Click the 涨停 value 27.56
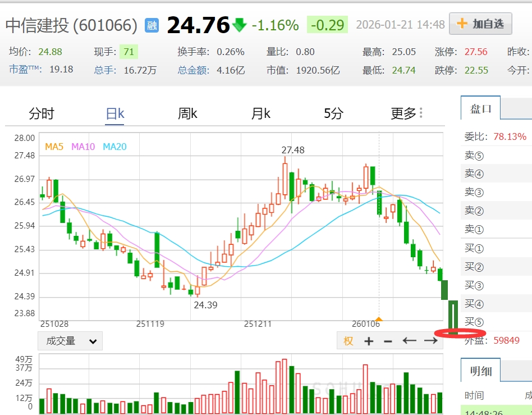The width and height of the screenshot is (532, 415). click(476, 52)
